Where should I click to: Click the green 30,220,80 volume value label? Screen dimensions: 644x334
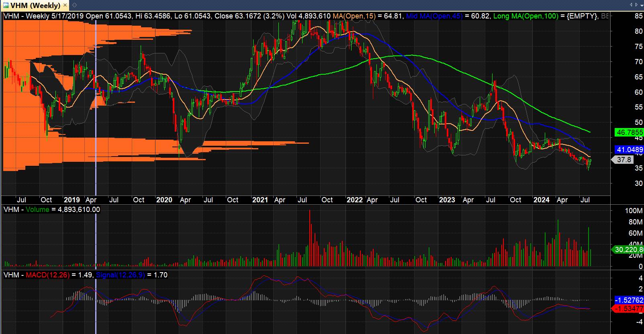click(629, 249)
